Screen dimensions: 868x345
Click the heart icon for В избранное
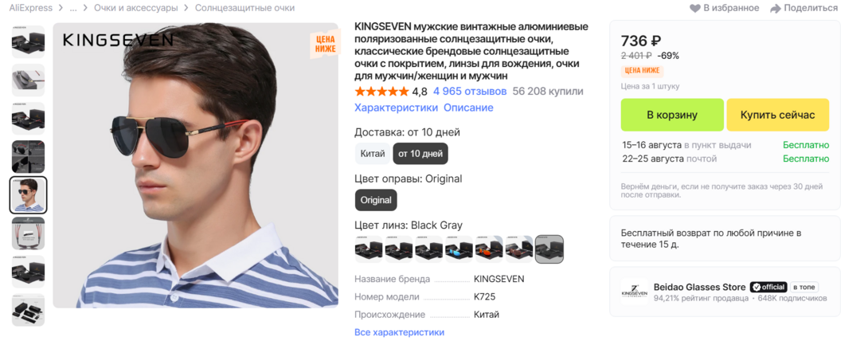coord(694,8)
